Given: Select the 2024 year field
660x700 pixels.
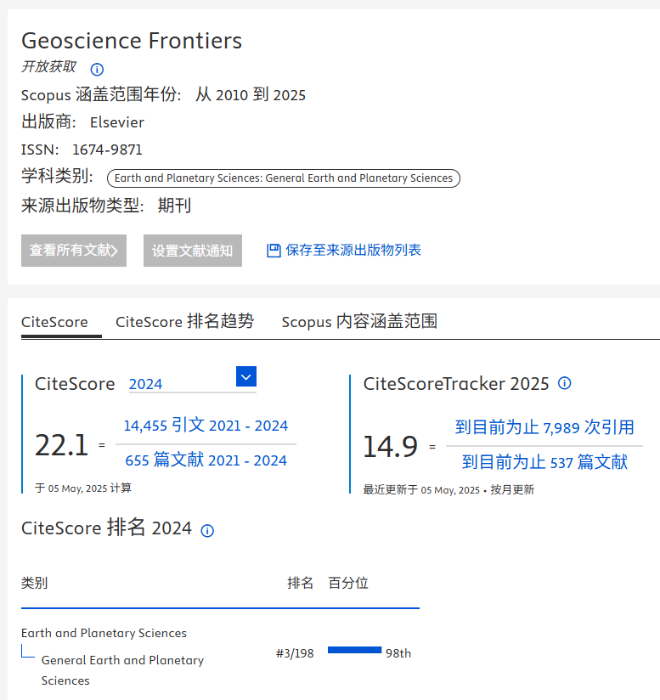Looking at the screenshot, I should click(x=192, y=384).
